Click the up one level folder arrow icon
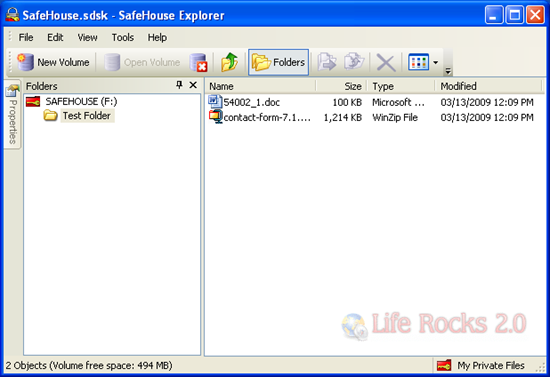The image size is (550, 377). click(x=229, y=62)
